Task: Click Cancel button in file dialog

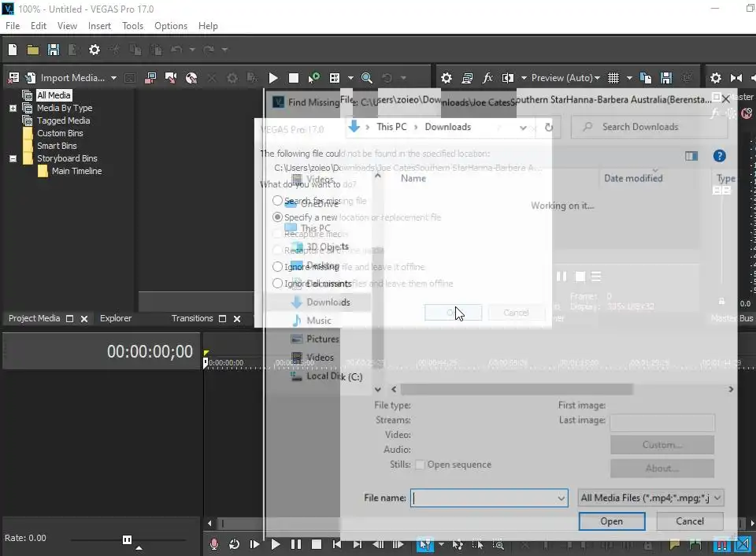Action: (690, 521)
